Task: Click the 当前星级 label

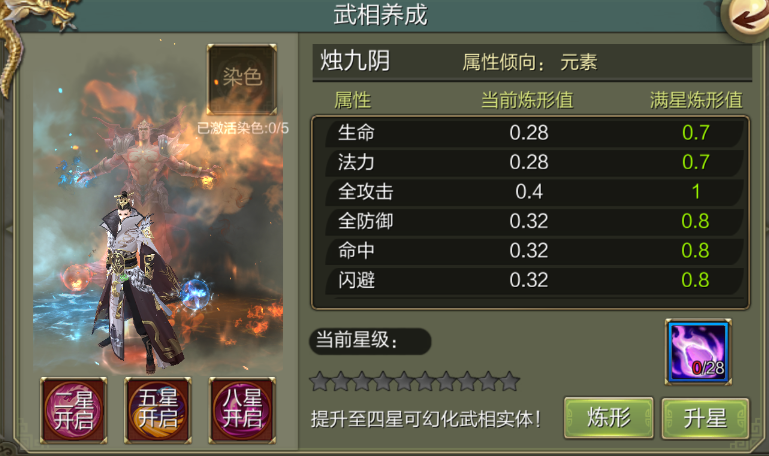Action: 357,340
